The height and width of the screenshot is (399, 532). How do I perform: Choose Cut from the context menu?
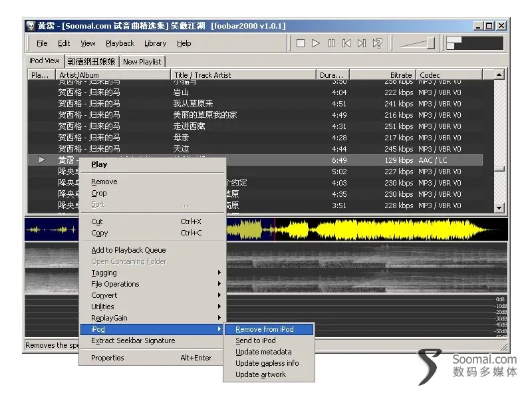tap(153, 221)
